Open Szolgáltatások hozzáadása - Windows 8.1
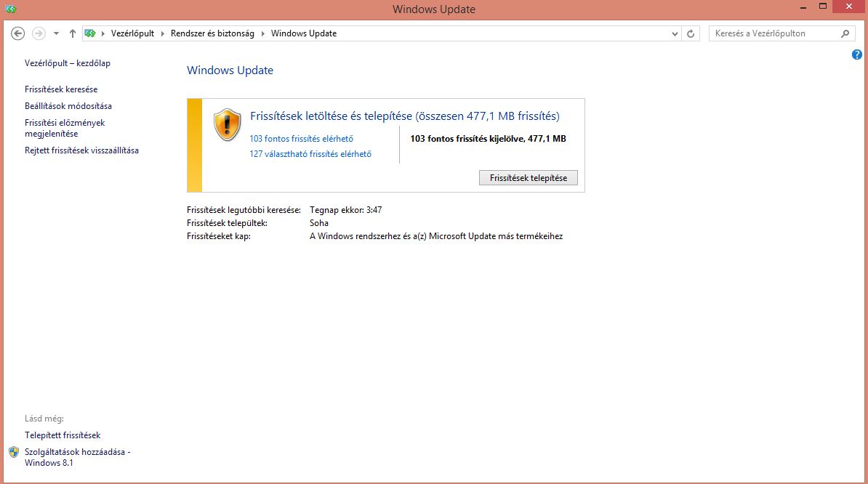Viewport: 868px width, 484px height. 78,457
